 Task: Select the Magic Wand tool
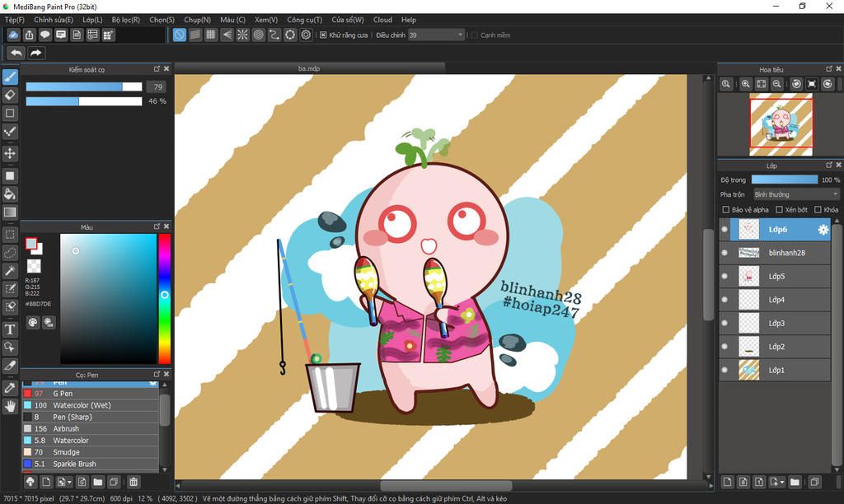(10, 271)
